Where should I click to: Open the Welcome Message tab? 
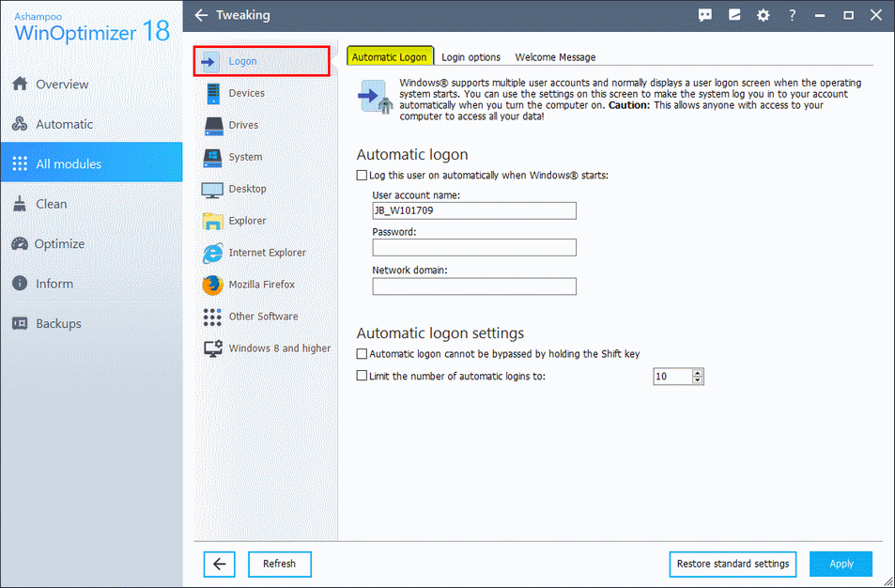555,57
